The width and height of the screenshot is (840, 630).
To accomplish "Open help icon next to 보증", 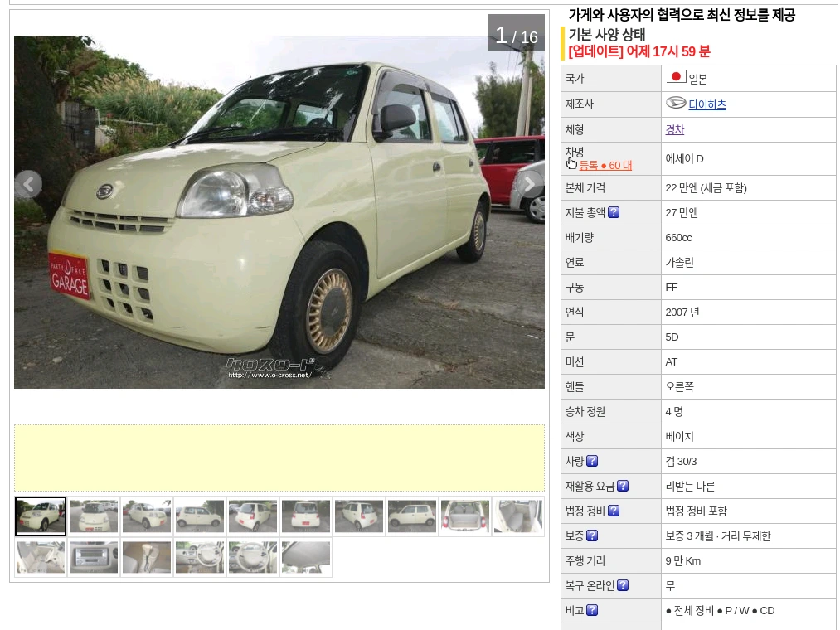I will tap(592, 535).
